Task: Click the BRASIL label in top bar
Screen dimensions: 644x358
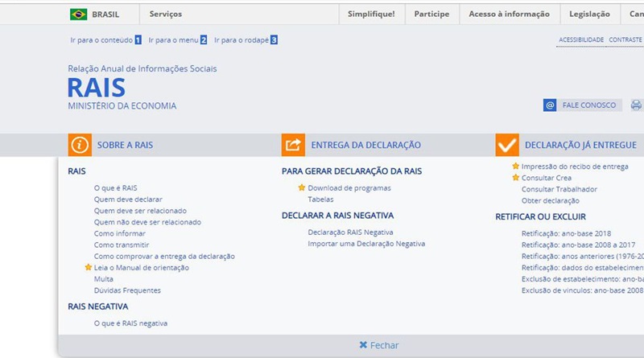Action: [x=105, y=14]
